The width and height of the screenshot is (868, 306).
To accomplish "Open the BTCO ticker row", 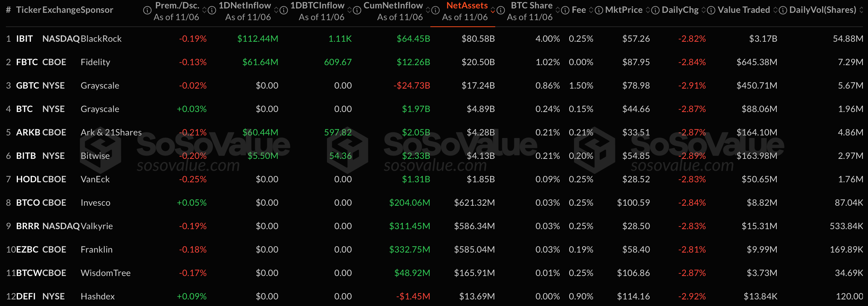I will [x=28, y=202].
